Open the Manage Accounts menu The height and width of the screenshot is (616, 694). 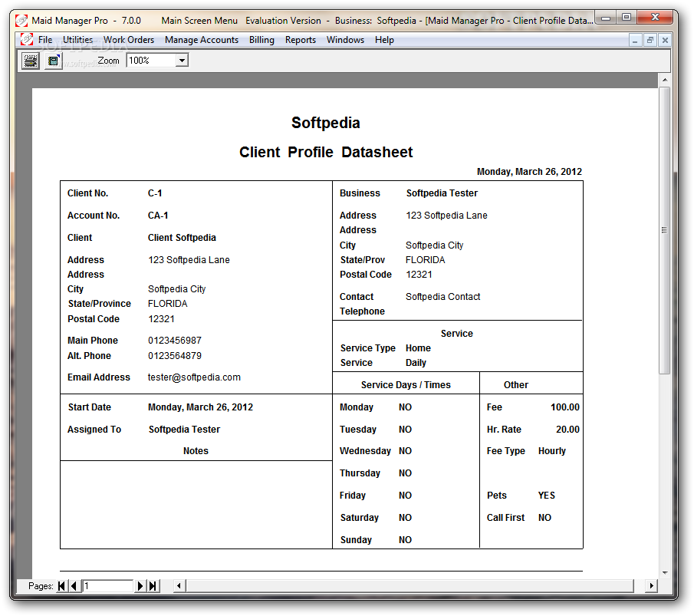[202, 40]
